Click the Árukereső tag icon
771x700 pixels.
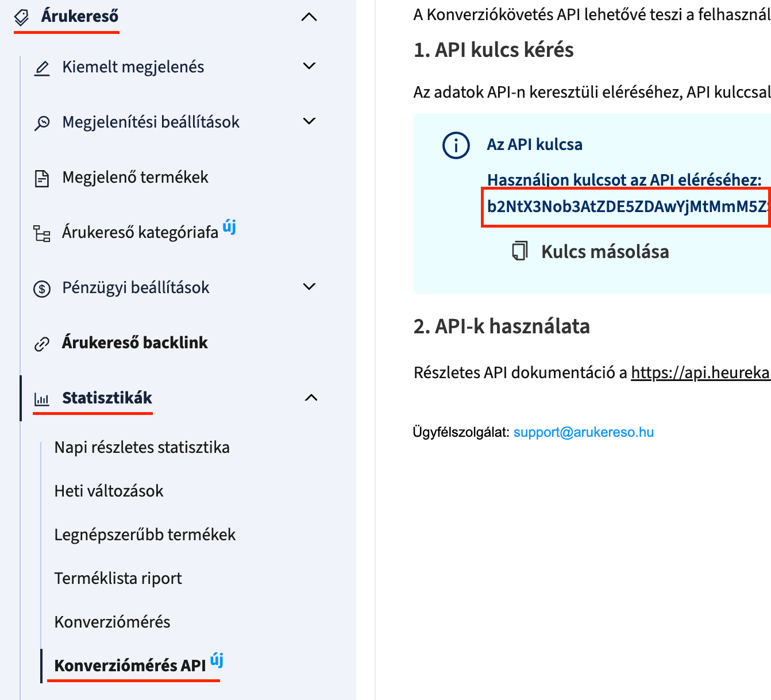21,17
